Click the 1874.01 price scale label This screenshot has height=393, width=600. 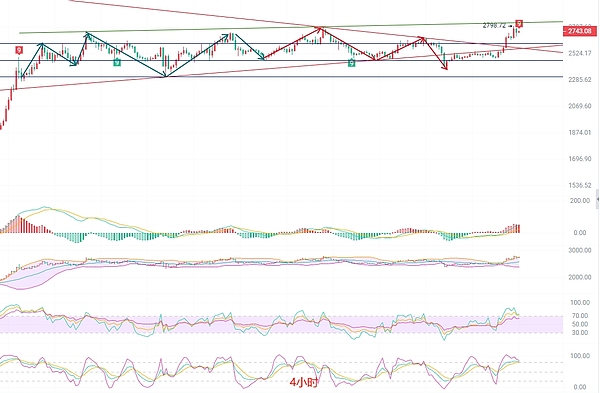coord(580,132)
